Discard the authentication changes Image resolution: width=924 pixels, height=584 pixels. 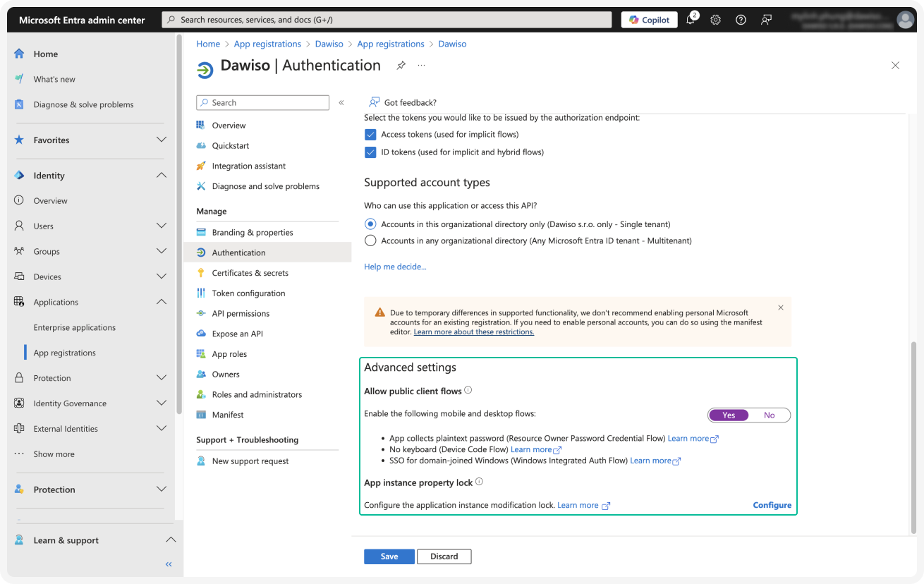(x=444, y=556)
